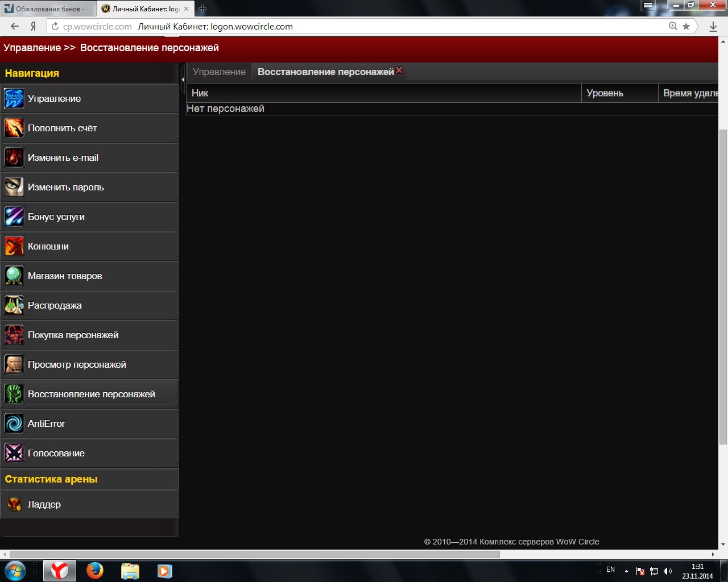Screen dimensions: 728x582
Task: Click the Изменить e-mail icon
Action: [14, 158]
